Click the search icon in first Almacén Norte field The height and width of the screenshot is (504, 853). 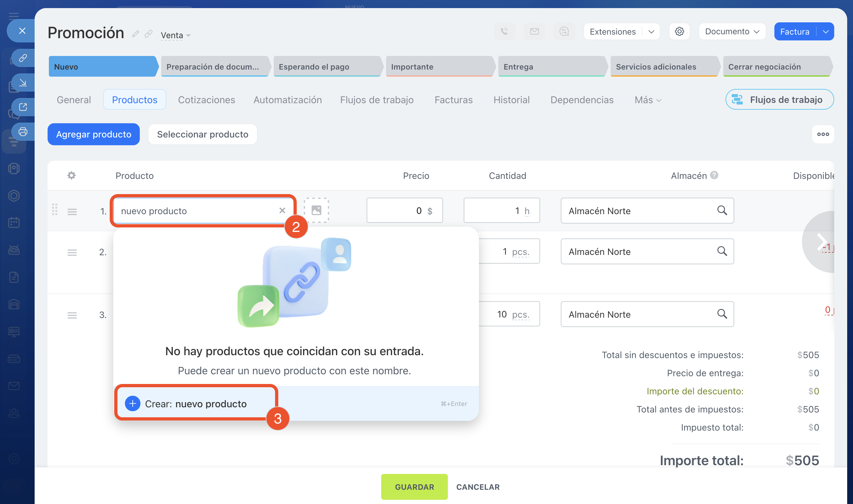coord(722,211)
